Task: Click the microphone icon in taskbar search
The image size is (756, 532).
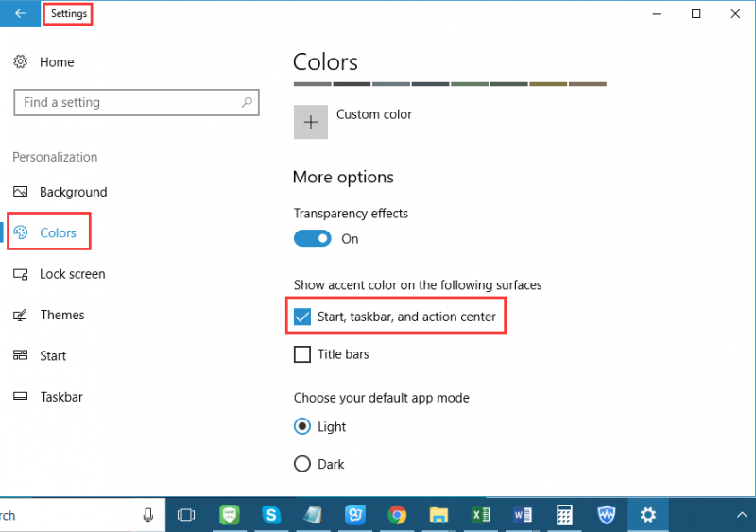Action: point(148,515)
